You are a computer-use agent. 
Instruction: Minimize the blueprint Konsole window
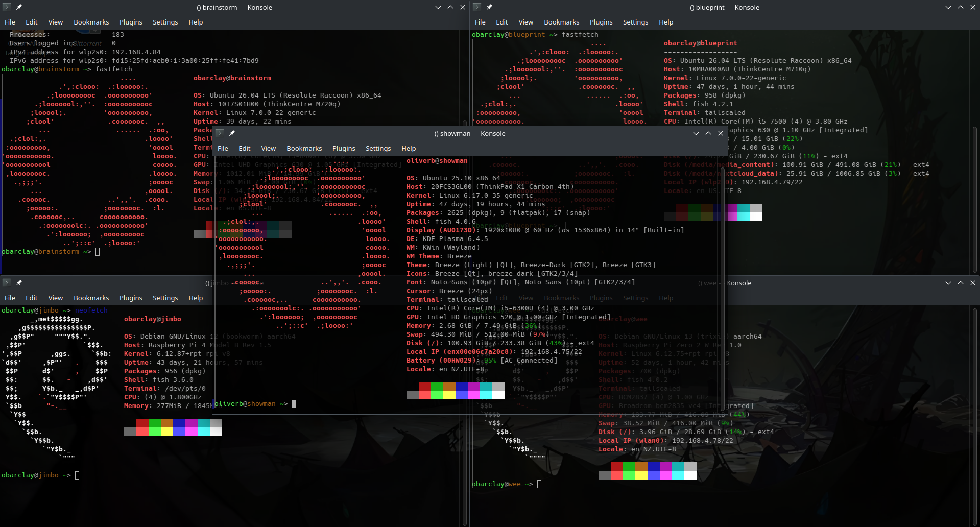948,7
